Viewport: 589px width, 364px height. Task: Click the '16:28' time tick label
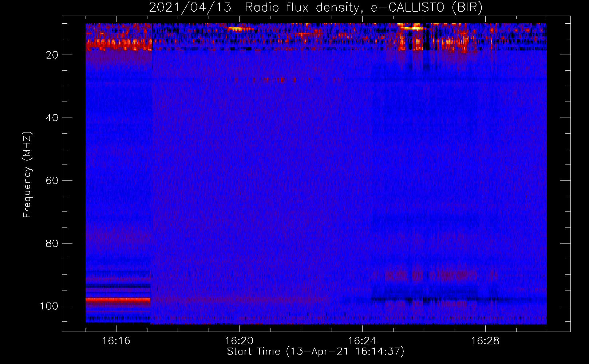coord(485,341)
